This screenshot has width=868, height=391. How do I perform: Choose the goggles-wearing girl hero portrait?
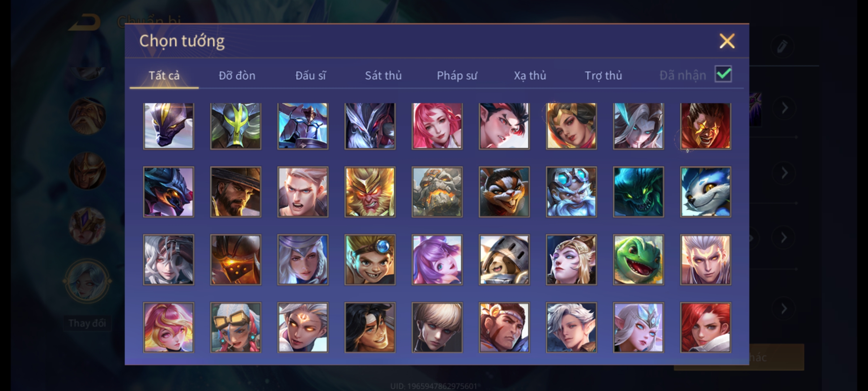(x=236, y=327)
